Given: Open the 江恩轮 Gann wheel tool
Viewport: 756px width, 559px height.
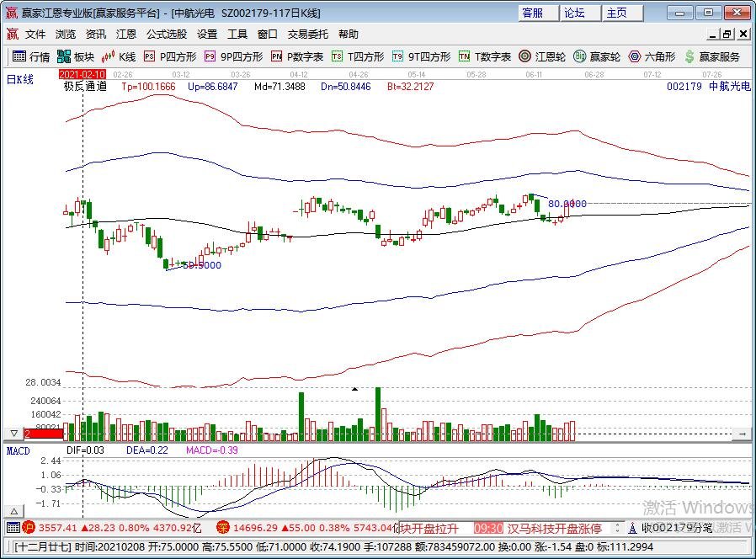Looking at the screenshot, I should pyautogui.click(x=542, y=57).
